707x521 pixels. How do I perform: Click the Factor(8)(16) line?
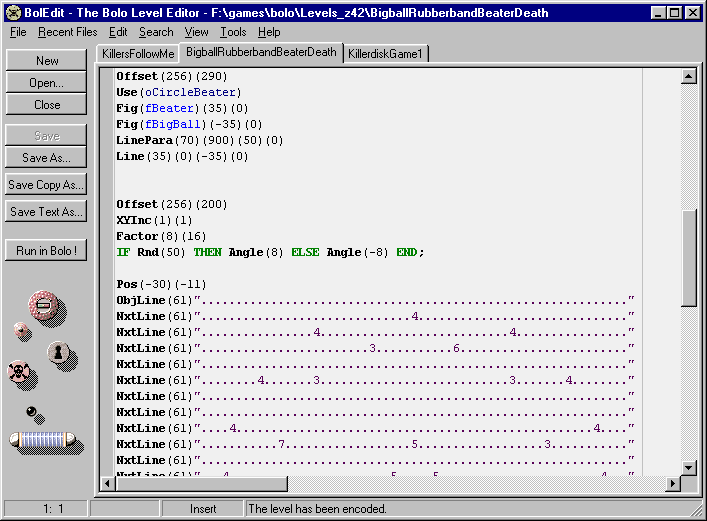click(161, 236)
